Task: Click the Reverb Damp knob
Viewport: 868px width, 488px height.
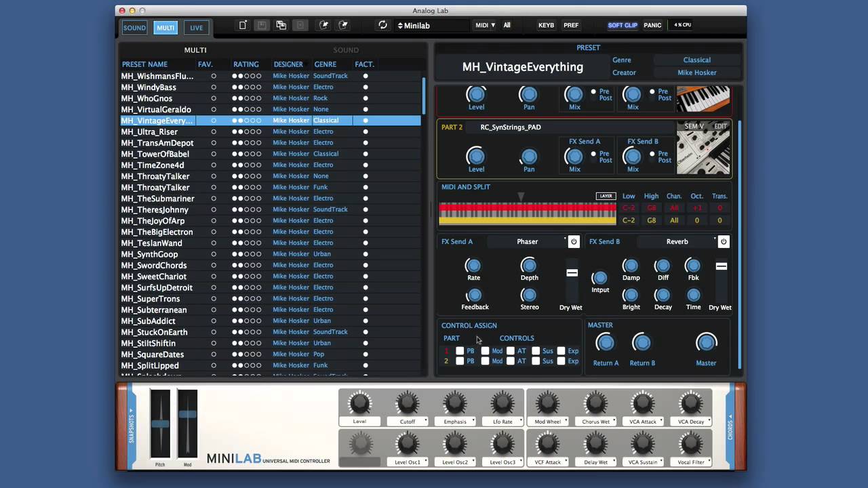Action: pyautogui.click(x=631, y=266)
